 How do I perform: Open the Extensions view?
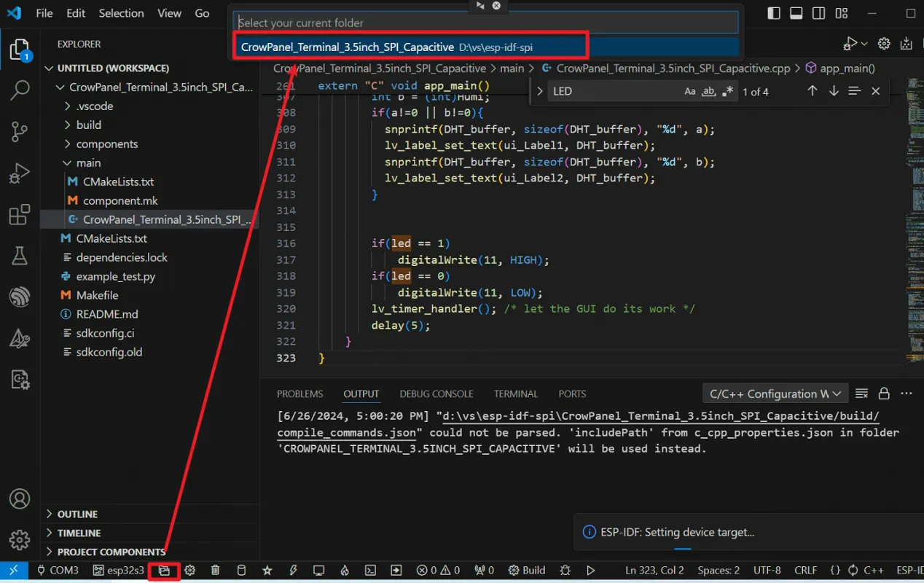tap(20, 215)
